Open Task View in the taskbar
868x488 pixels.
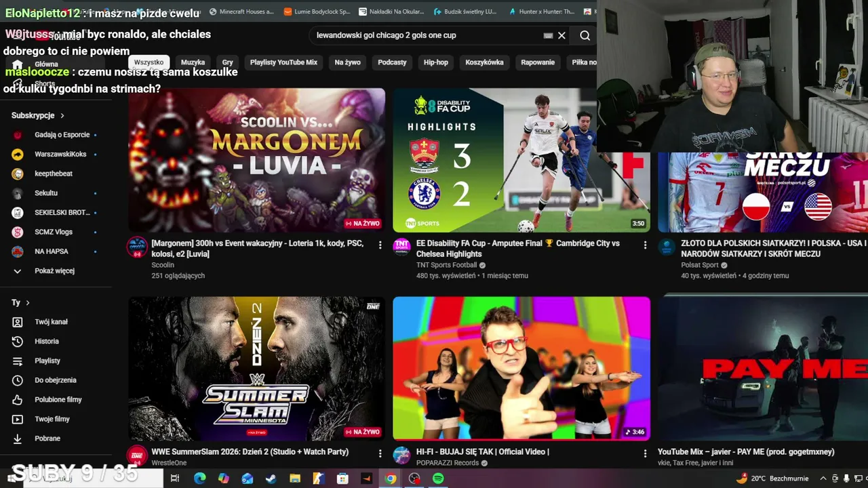click(x=174, y=479)
